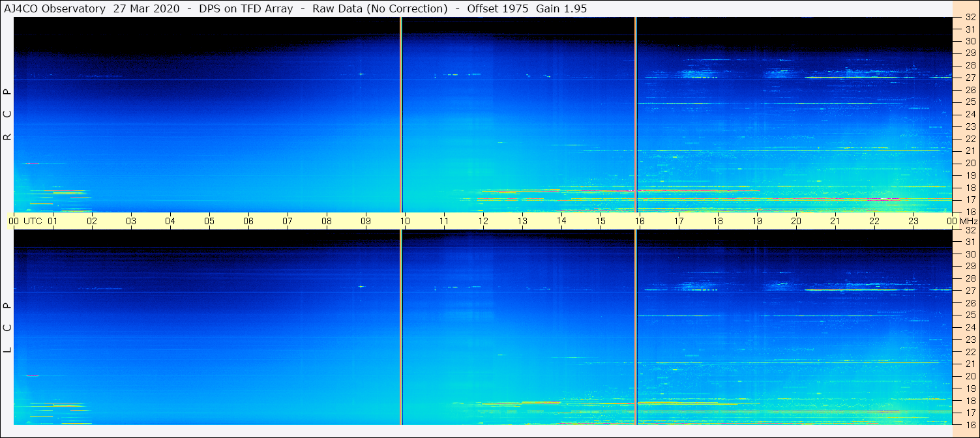Click the '08' hour label
This screenshot has height=438, width=980.
pos(327,221)
